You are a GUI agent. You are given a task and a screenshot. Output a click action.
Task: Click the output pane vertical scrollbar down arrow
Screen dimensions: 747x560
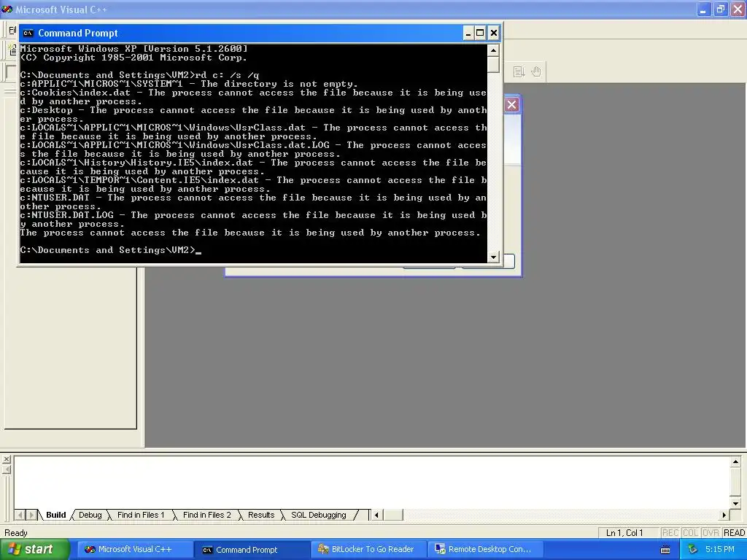735,503
